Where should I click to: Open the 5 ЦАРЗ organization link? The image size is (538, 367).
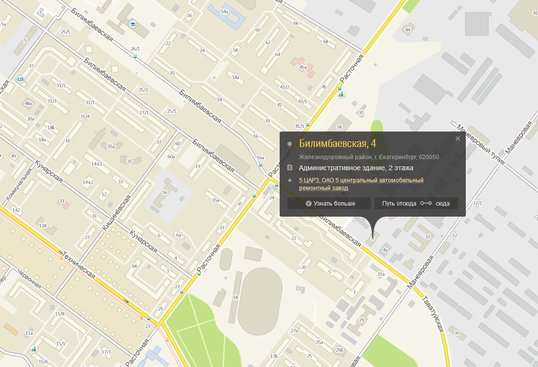(x=361, y=184)
